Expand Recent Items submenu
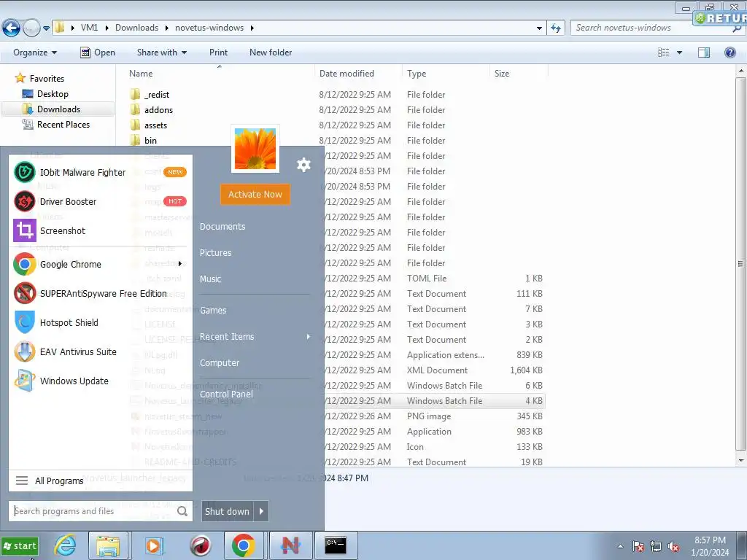 pyautogui.click(x=255, y=337)
